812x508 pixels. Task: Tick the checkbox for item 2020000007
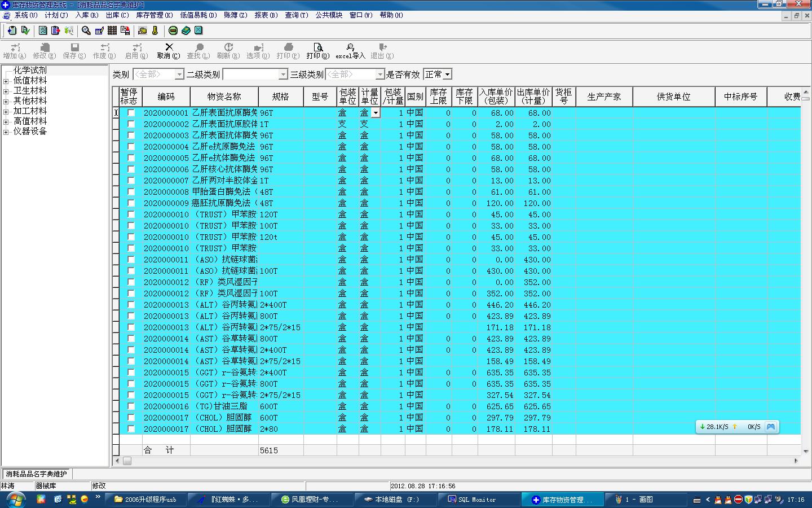131,181
